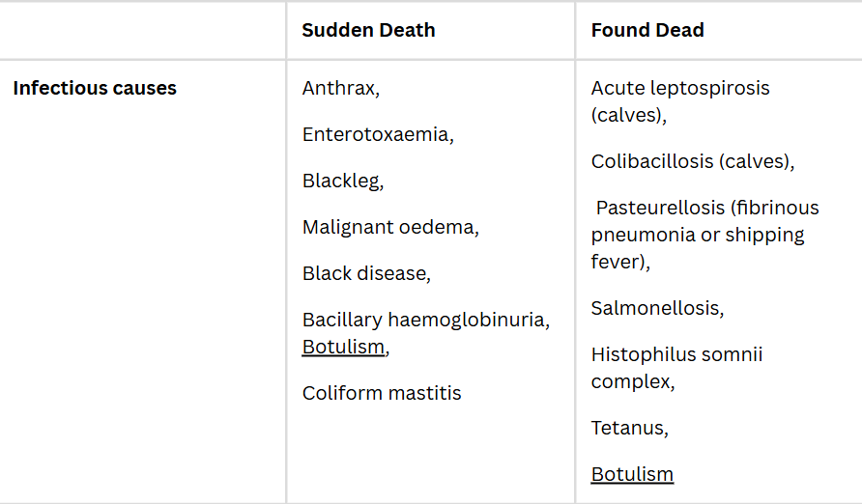Screen dimensions: 862x504
Task: Click the underlined Botulism link under Sudden Death
Action: [x=343, y=347]
